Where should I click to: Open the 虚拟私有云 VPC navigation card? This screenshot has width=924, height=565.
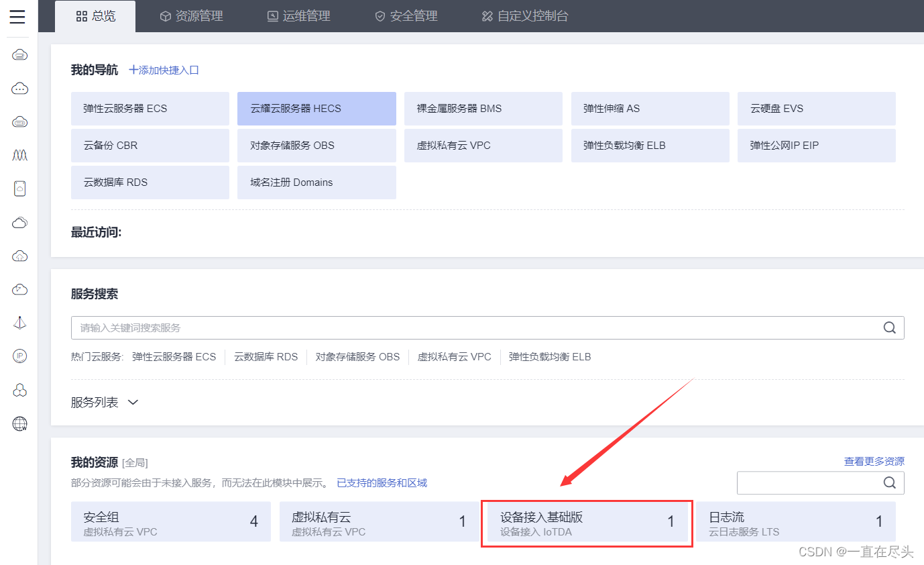tap(483, 146)
